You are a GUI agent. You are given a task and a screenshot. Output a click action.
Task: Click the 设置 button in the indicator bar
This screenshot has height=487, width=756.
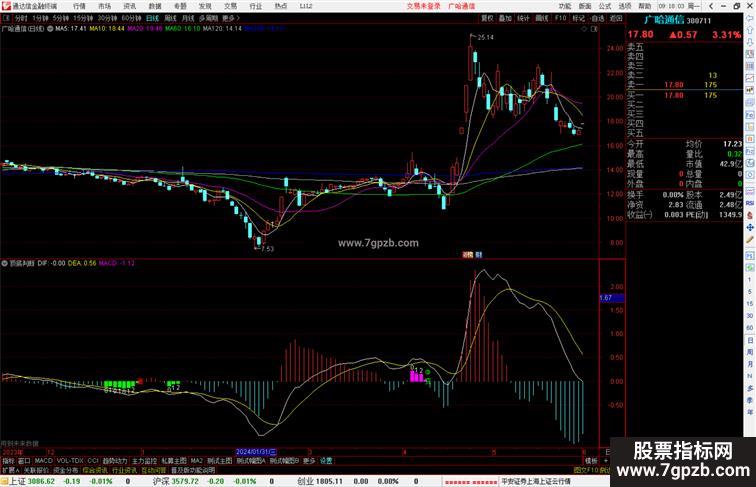tap(326, 461)
